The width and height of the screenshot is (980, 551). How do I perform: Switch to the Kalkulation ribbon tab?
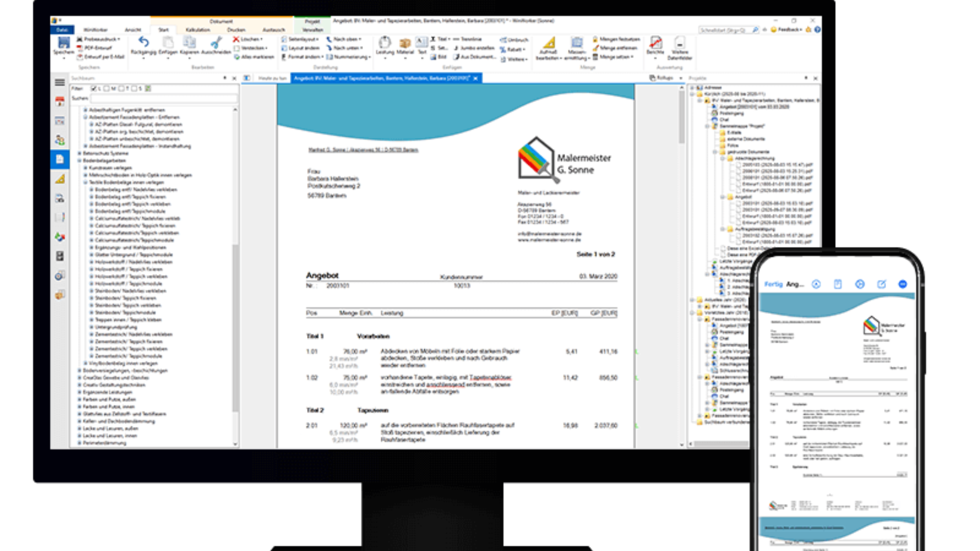pyautogui.click(x=198, y=30)
